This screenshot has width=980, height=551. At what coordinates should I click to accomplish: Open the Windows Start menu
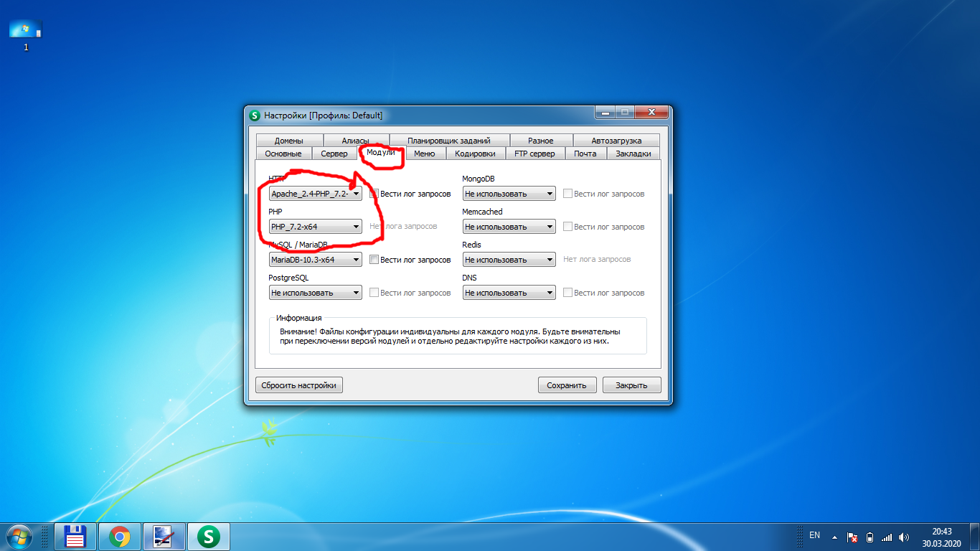18,536
